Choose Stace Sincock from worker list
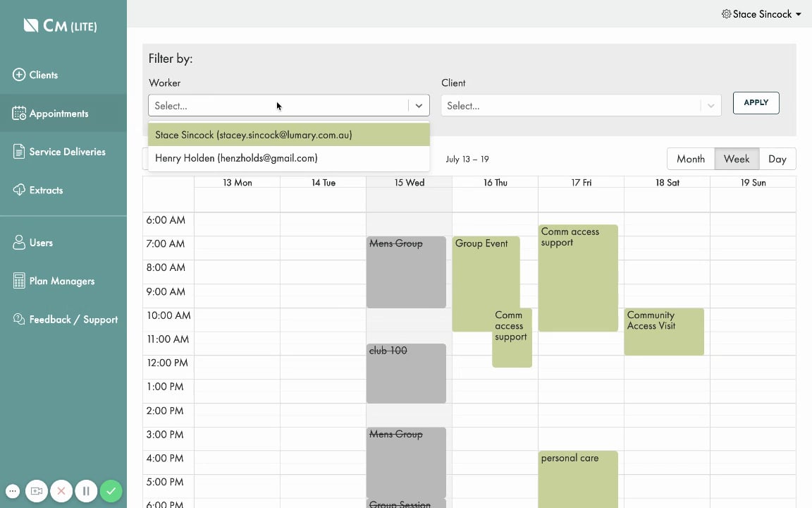The image size is (812, 508). click(289, 135)
